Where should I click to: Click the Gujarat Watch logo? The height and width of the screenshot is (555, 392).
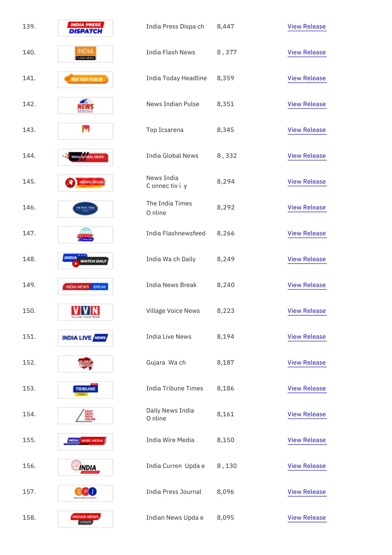85,364
